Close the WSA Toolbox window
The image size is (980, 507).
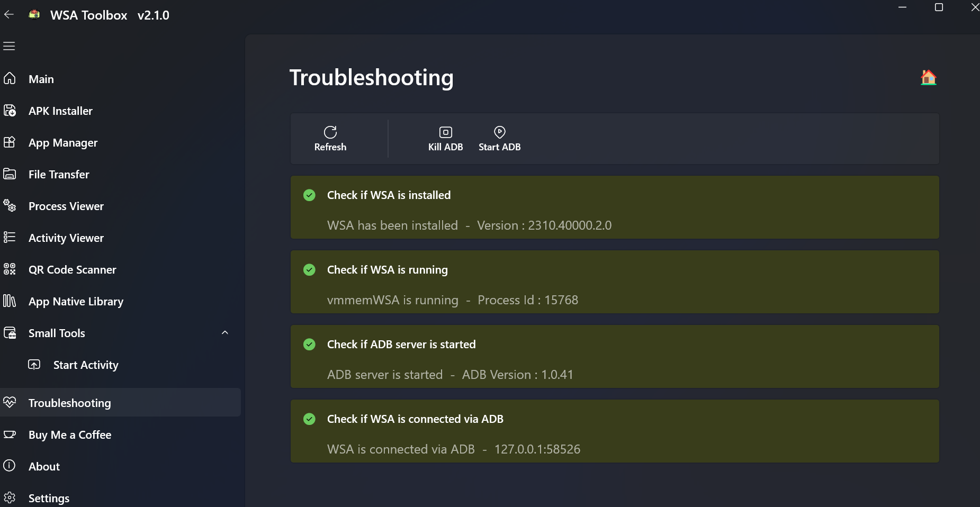click(x=974, y=7)
